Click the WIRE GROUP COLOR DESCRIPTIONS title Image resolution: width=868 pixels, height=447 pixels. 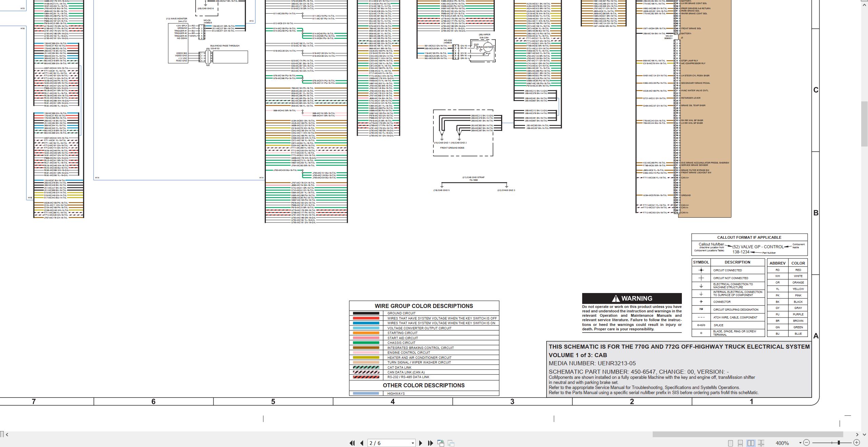coord(424,306)
